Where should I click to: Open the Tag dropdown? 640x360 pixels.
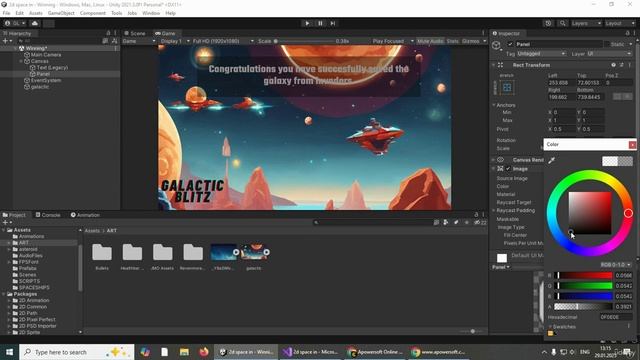coord(541,54)
